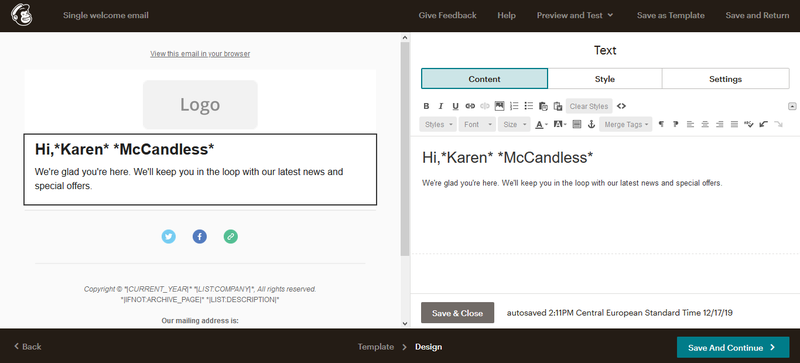Click the spell check icon

point(749,125)
